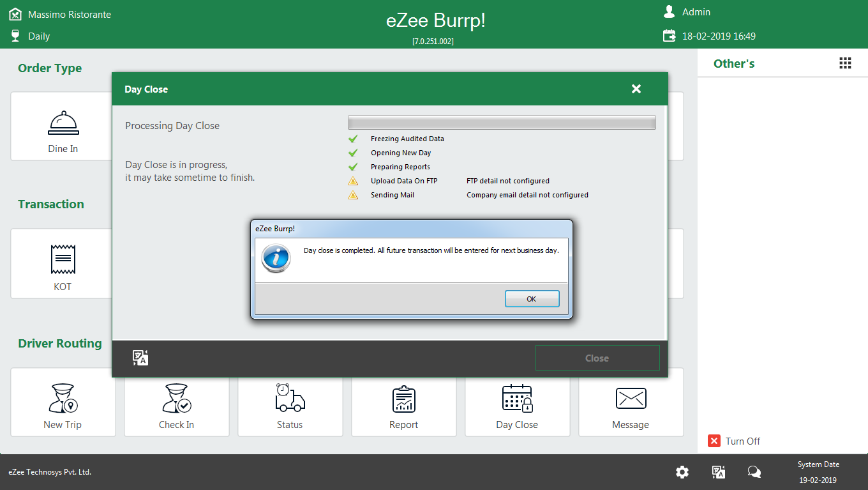This screenshot has height=490, width=868.
Task: Click the Day Close calendar-lock tile
Action: [x=517, y=402]
